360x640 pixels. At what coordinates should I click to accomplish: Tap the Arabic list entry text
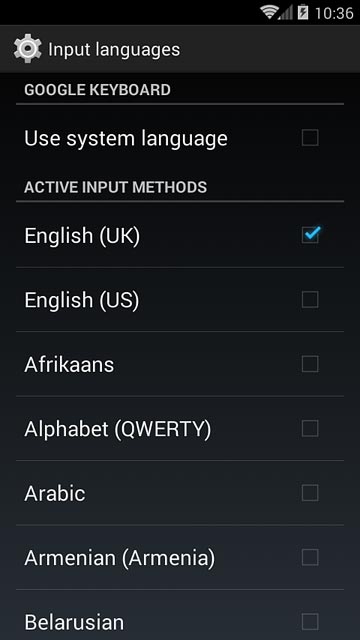click(x=55, y=493)
